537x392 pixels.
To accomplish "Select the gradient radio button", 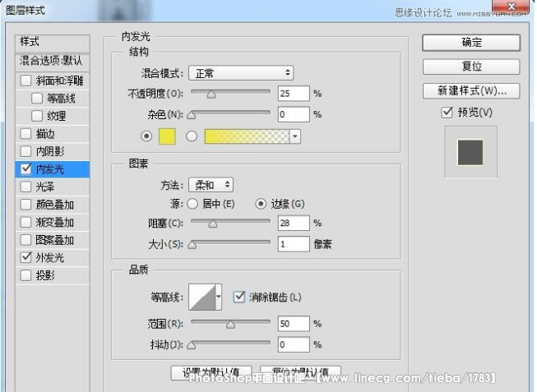I will coord(192,136).
